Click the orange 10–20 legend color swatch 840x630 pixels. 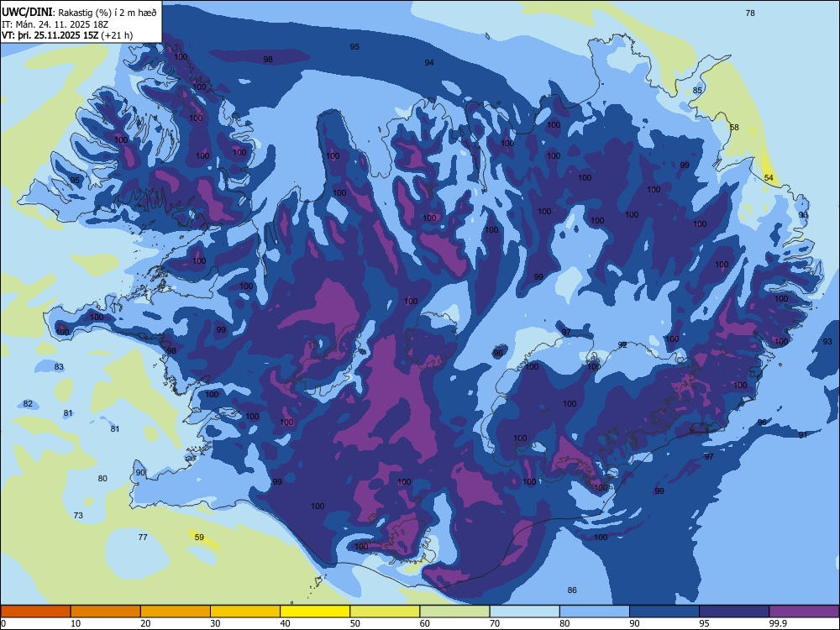[x=106, y=612]
